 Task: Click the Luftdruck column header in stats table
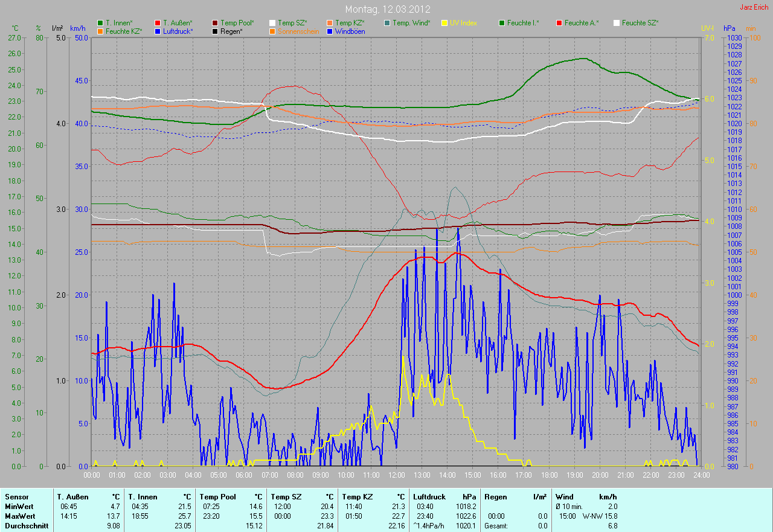point(430,497)
